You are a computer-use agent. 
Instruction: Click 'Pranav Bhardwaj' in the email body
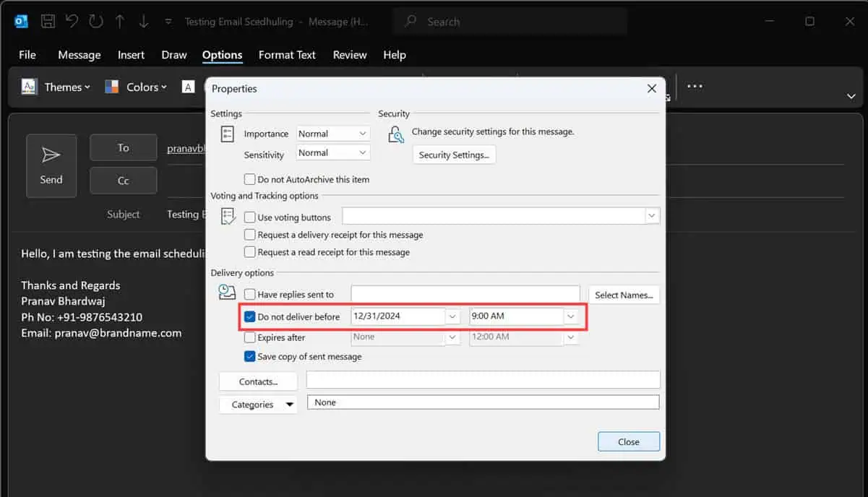coord(63,301)
